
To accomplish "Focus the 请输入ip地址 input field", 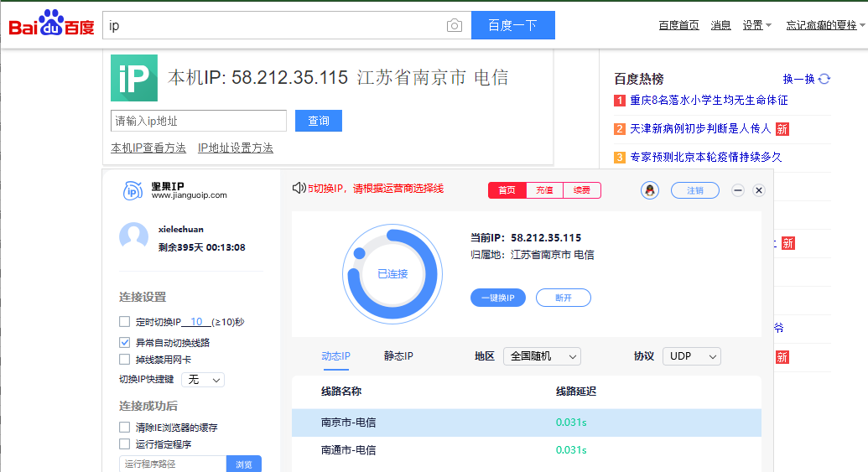I will point(199,121).
